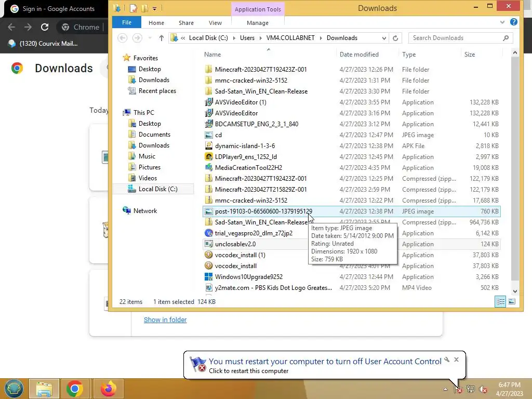The width and height of the screenshot is (532, 399).
Task: Expand the address bar history dropdown
Action: click(384, 38)
